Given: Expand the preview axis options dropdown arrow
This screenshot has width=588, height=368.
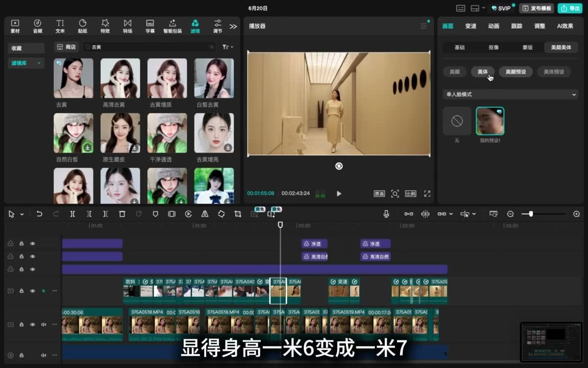Looking at the screenshot, I should [474, 214].
